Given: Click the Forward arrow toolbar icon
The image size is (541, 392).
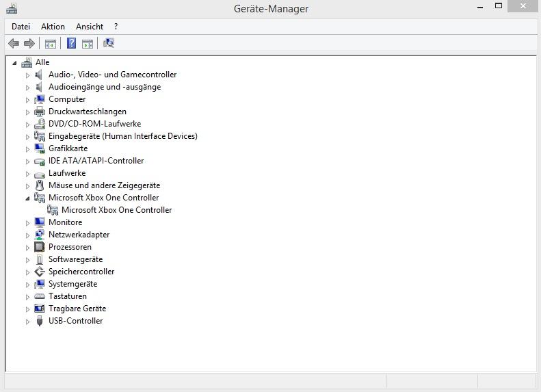Looking at the screenshot, I should [x=29, y=44].
